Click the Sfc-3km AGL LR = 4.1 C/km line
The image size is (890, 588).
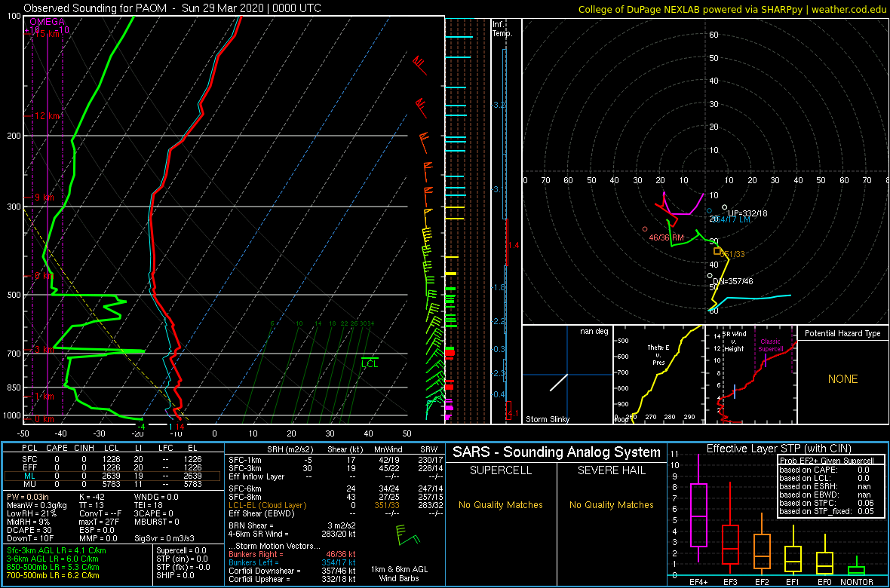[57, 550]
